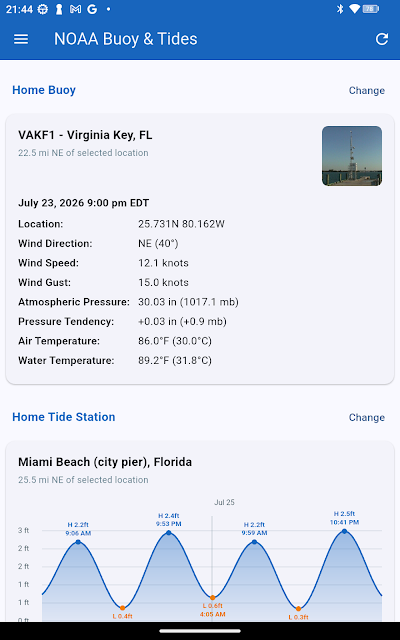This screenshot has height=640, width=400.
Task: Tap the battery indicator icon
Action: point(371,9)
